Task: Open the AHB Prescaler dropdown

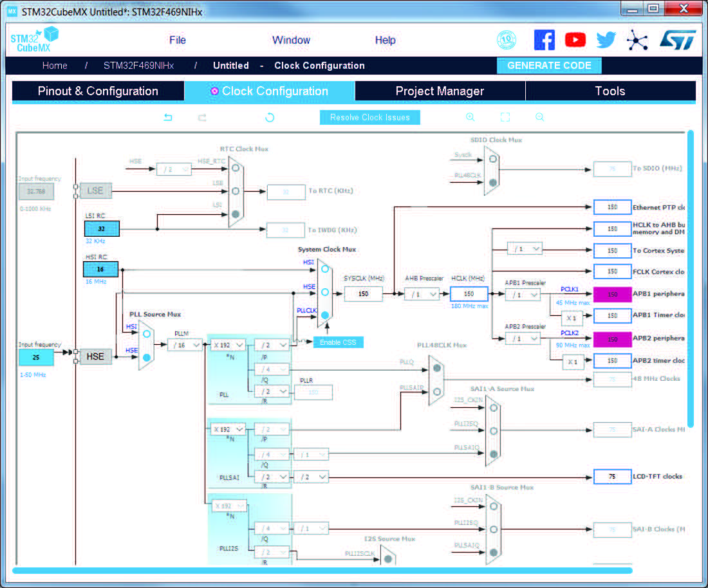Action: 422,294
